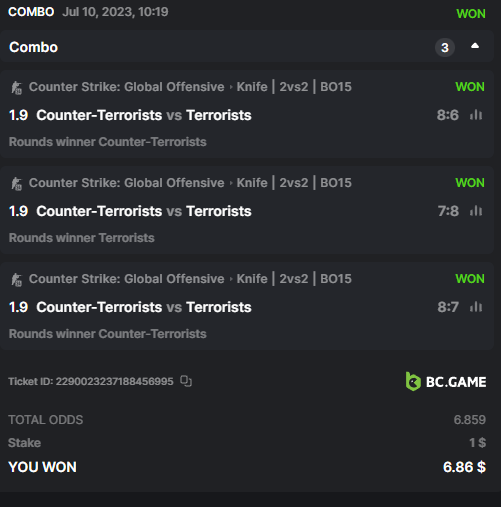501x507 pixels.
Task: Open statistics icon for 7:8 match
Action: (476, 211)
